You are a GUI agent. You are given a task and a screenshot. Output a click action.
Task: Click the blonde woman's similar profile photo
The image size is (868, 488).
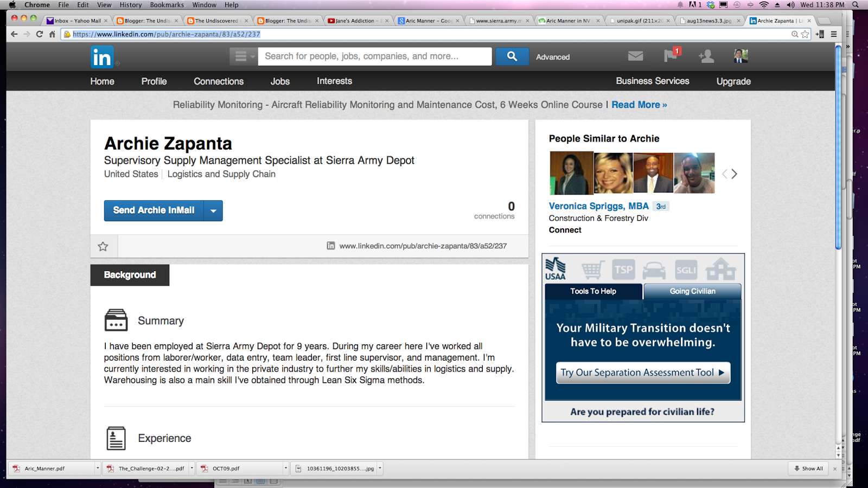(x=613, y=173)
